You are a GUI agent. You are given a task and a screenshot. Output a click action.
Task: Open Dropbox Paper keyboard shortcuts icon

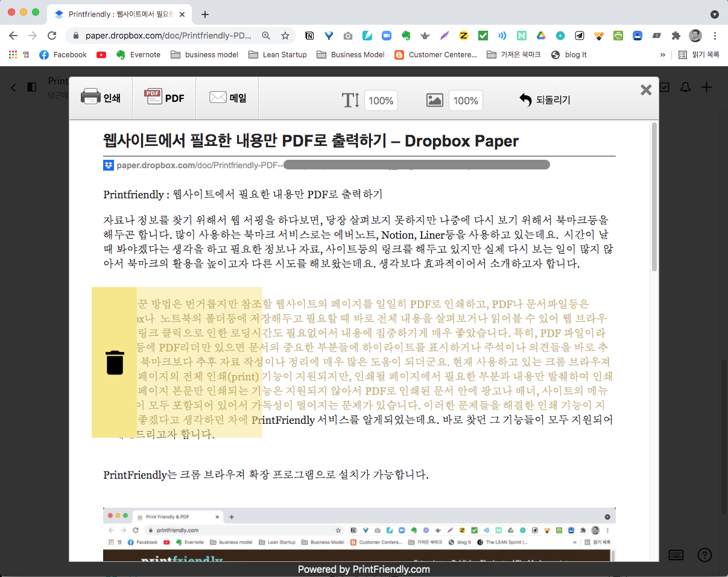click(x=676, y=554)
